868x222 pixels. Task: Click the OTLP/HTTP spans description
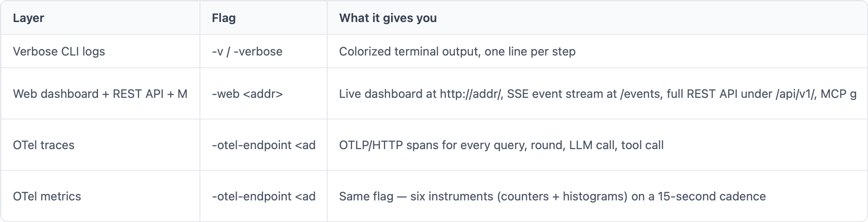pyautogui.click(x=501, y=145)
